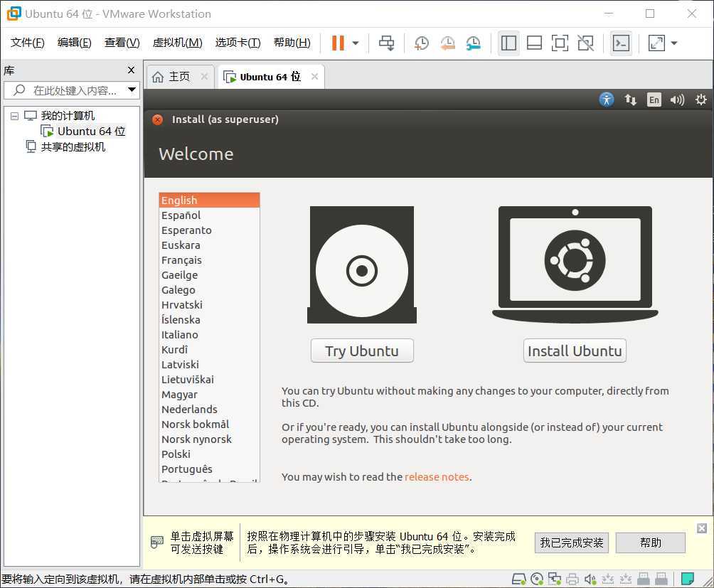Open the 查看(V) menu
The height and width of the screenshot is (588, 714).
[x=122, y=43]
